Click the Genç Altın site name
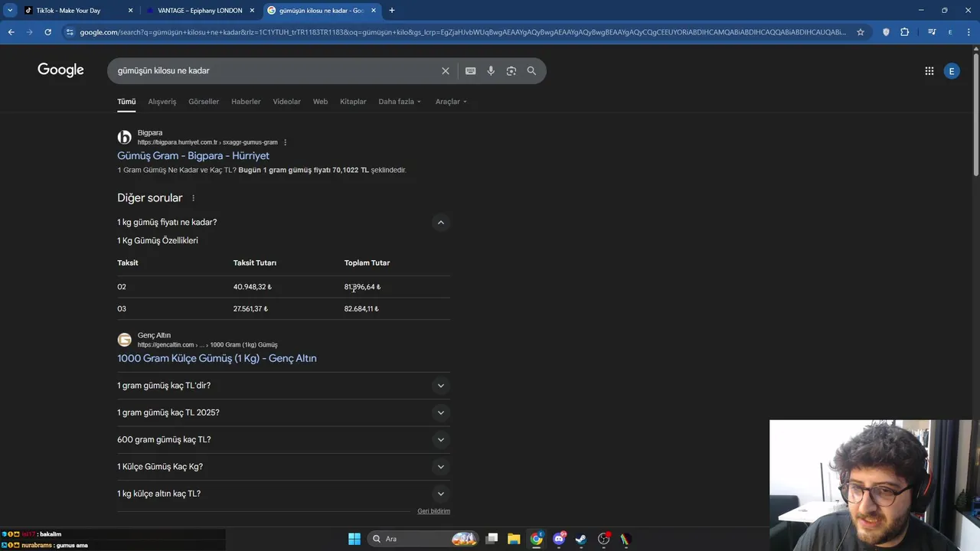Viewport: 980px width, 551px height. pyautogui.click(x=154, y=335)
